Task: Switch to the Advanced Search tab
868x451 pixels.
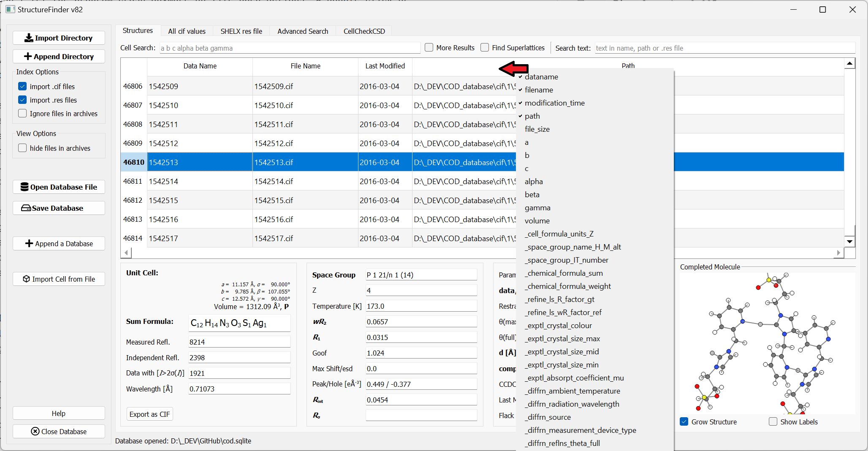Action: (x=302, y=31)
